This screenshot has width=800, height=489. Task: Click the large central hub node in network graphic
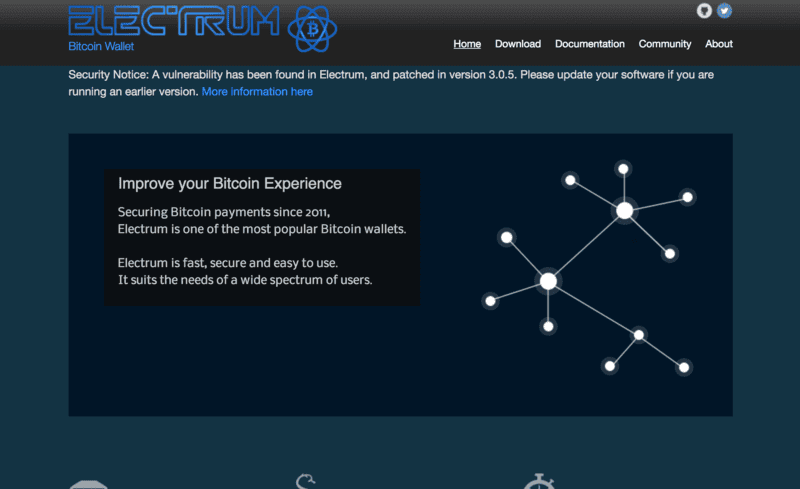click(548, 281)
